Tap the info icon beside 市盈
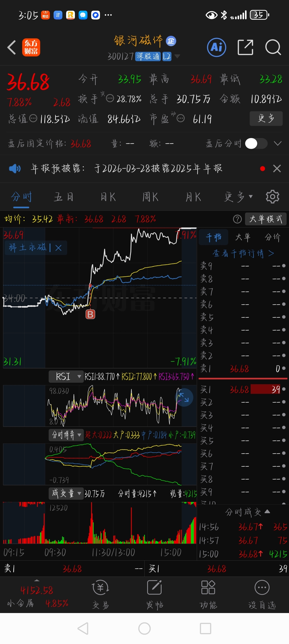 click(180, 118)
